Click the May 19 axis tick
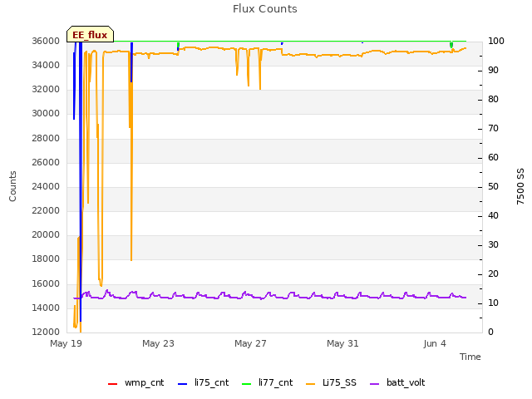 point(66,343)
